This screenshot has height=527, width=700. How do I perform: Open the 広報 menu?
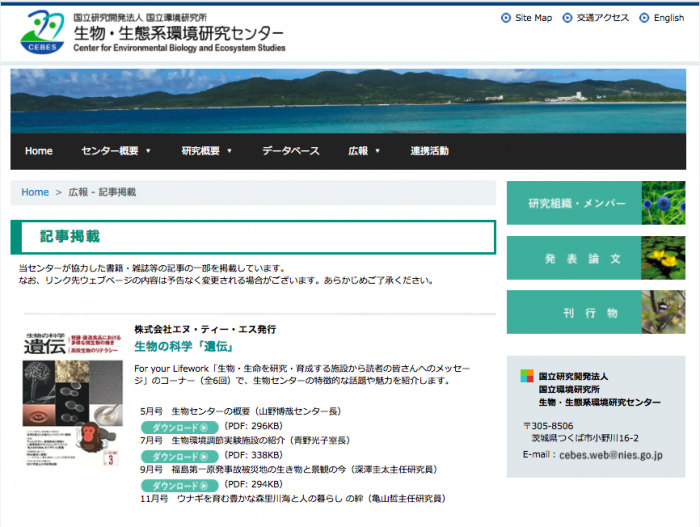click(358, 151)
